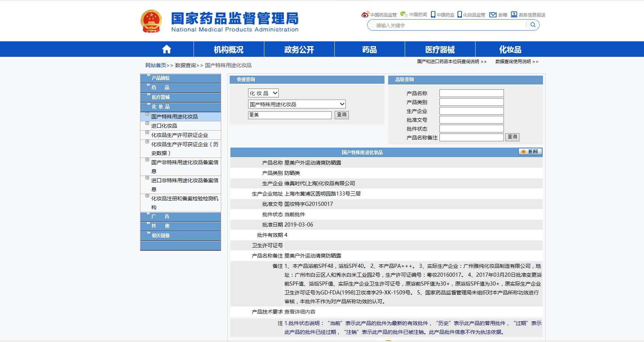This screenshot has width=644, height=342.
Task: Open the 机构概况 navigation tab
Action: click(229, 49)
